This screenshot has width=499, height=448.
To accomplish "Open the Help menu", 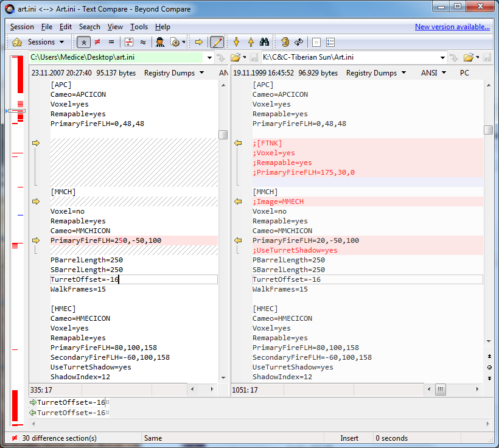I will tap(162, 27).
